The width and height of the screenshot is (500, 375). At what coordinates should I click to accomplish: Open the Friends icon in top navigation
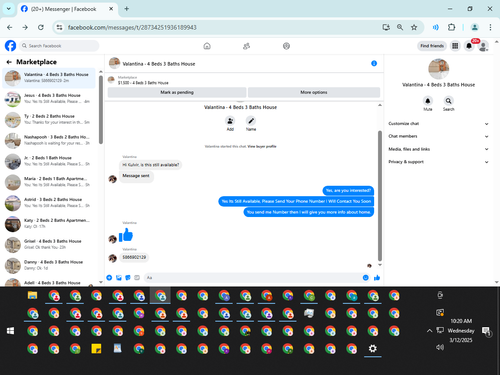(246, 46)
